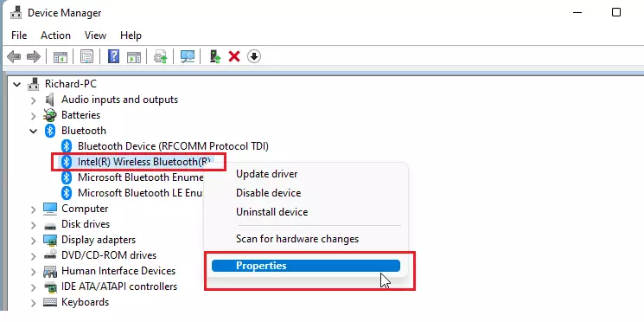Expand the Keyboards category
This screenshot has height=322, width=644.
(33, 303)
